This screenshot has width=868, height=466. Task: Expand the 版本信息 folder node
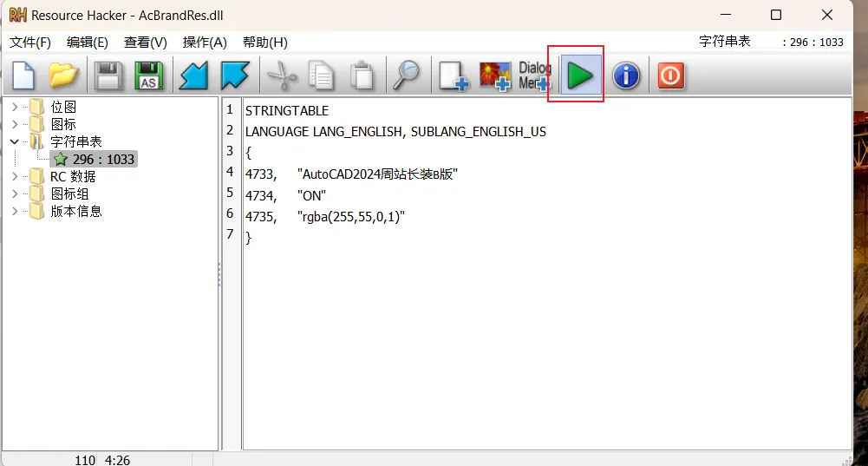click(15, 211)
